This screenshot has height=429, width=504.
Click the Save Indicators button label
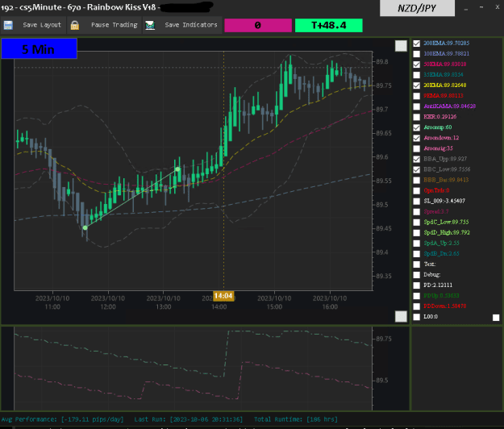(x=191, y=25)
